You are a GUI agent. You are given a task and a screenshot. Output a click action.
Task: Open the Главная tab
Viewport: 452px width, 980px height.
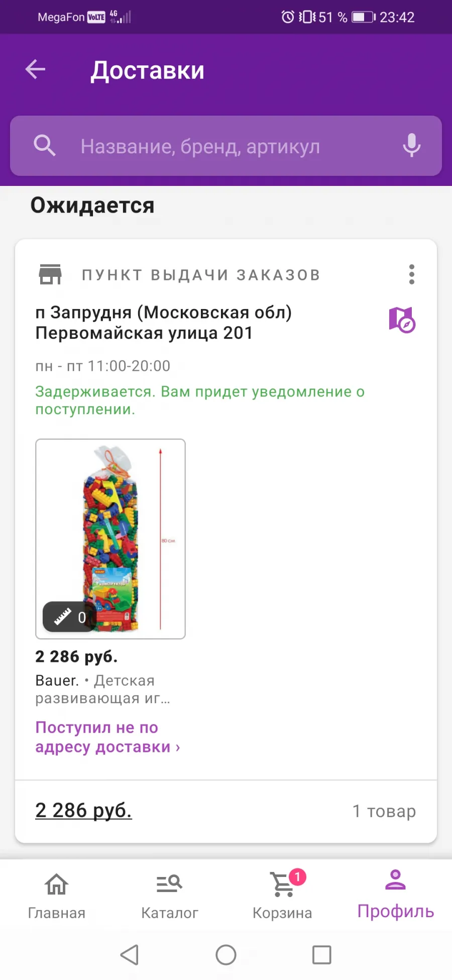(56, 896)
